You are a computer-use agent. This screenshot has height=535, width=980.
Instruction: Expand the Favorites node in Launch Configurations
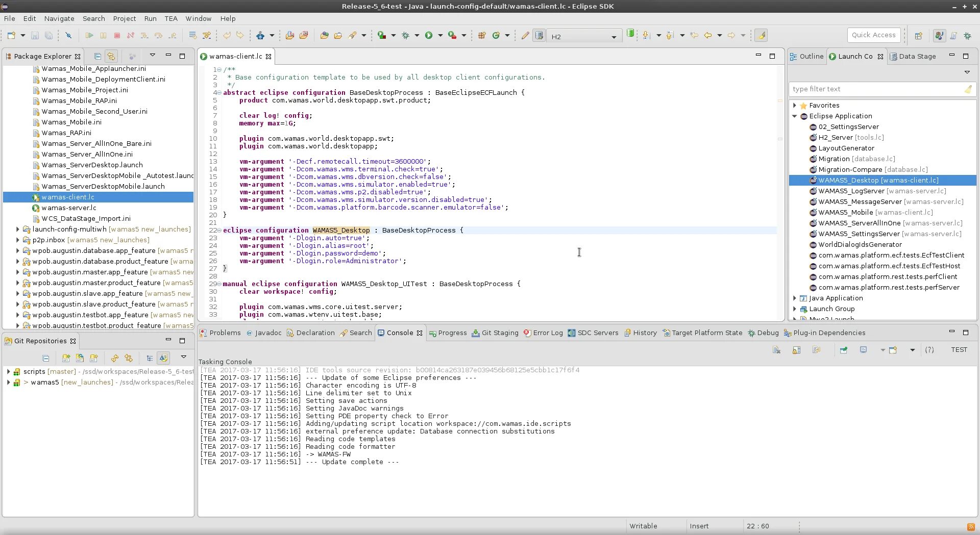click(x=794, y=106)
